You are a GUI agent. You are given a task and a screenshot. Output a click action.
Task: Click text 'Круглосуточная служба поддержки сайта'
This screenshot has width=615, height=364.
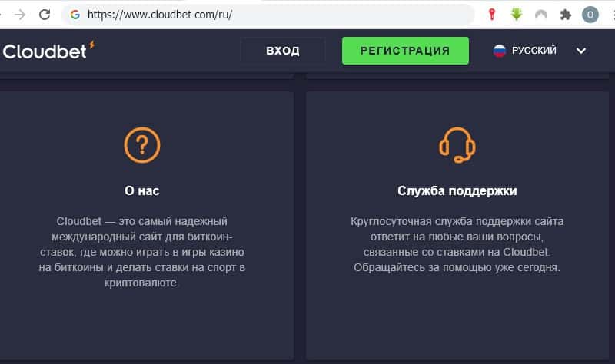(x=457, y=221)
